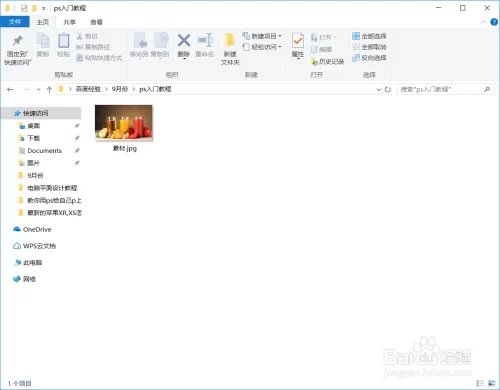500x390 pixels.
Task: Click the Paste clipboard icon
Action: 63,41
